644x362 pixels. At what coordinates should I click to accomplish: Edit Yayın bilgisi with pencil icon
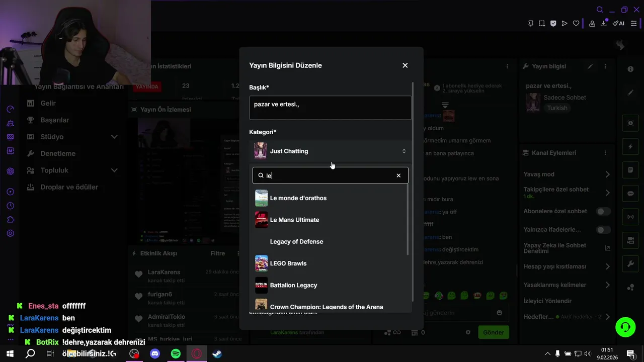(590, 66)
